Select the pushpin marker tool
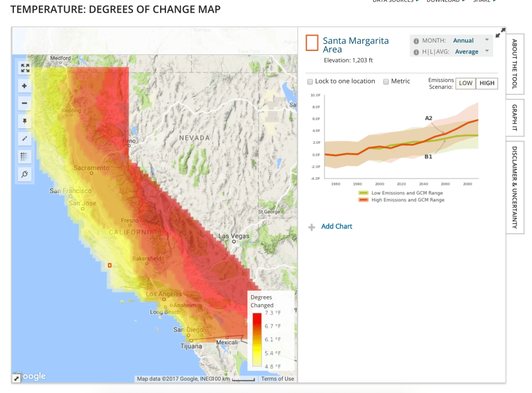Image resolution: width=532 pixels, height=393 pixels. [24, 121]
